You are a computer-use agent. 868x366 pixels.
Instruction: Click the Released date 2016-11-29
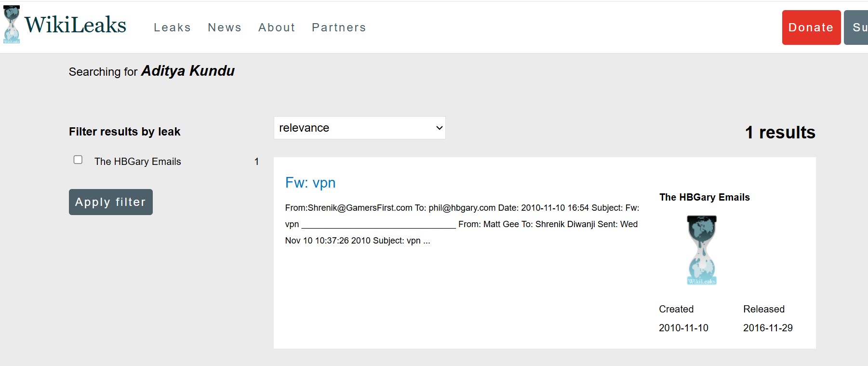click(768, 328)
